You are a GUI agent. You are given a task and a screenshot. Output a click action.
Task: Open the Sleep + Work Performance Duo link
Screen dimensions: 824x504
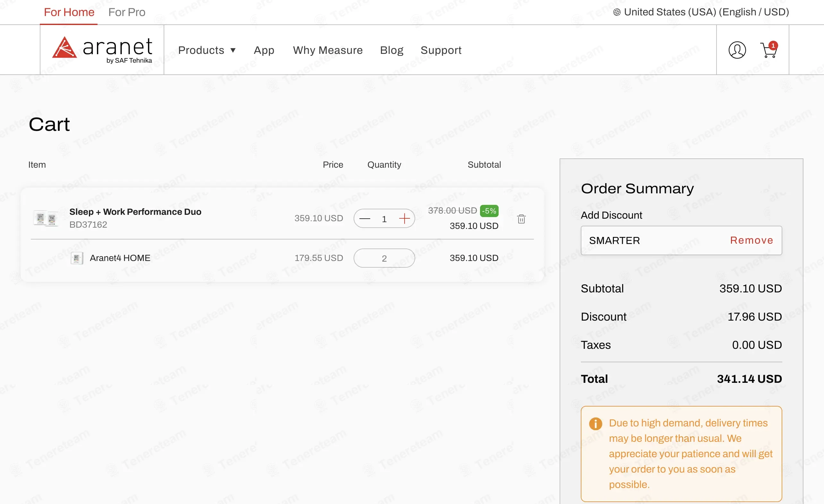point(135,212)
